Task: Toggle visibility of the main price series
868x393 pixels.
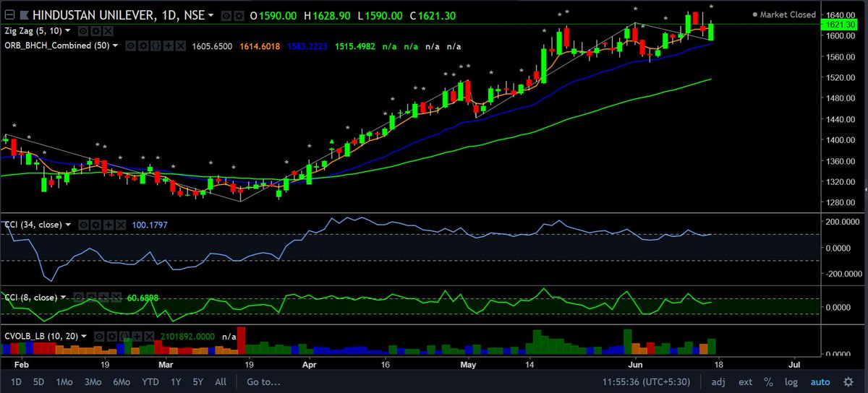Action: 226,16
